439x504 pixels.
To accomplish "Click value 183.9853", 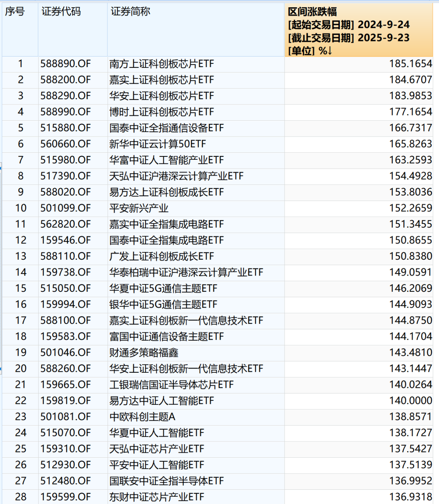I will coord(411,96).
